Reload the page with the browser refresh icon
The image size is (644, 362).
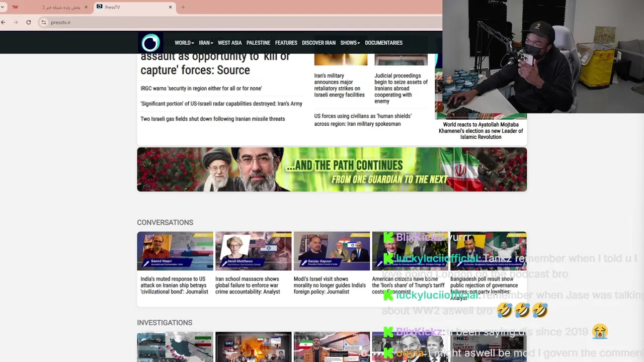coord(28,22)
